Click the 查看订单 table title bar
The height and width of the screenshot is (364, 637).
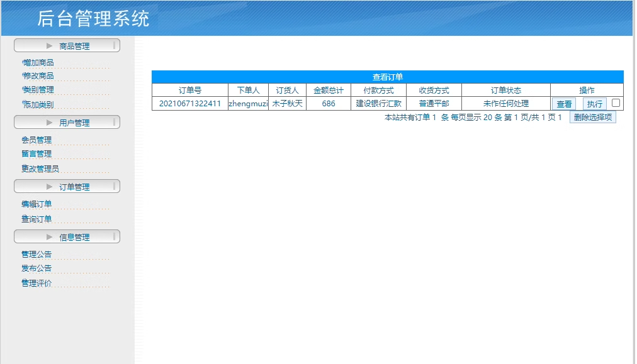tap(388, 77)
